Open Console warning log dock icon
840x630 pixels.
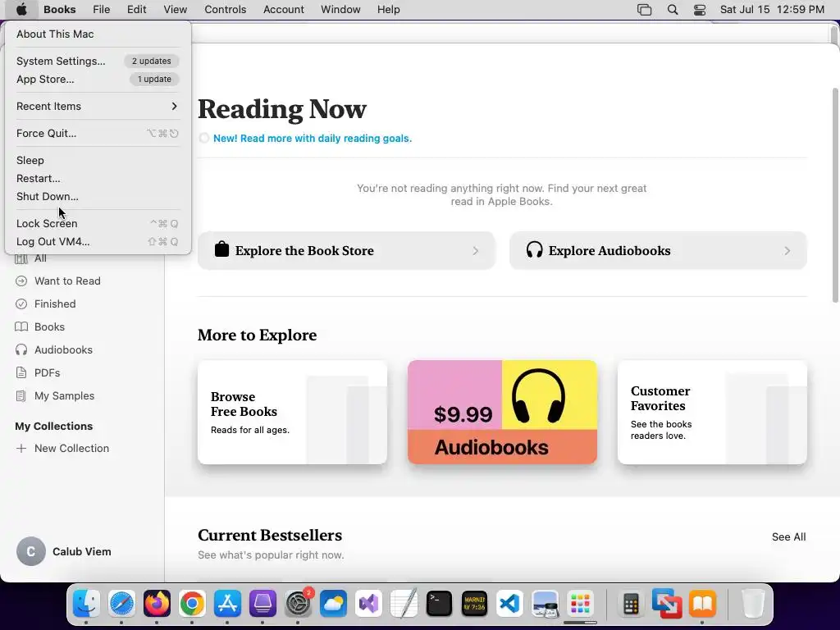click(474, 604)
